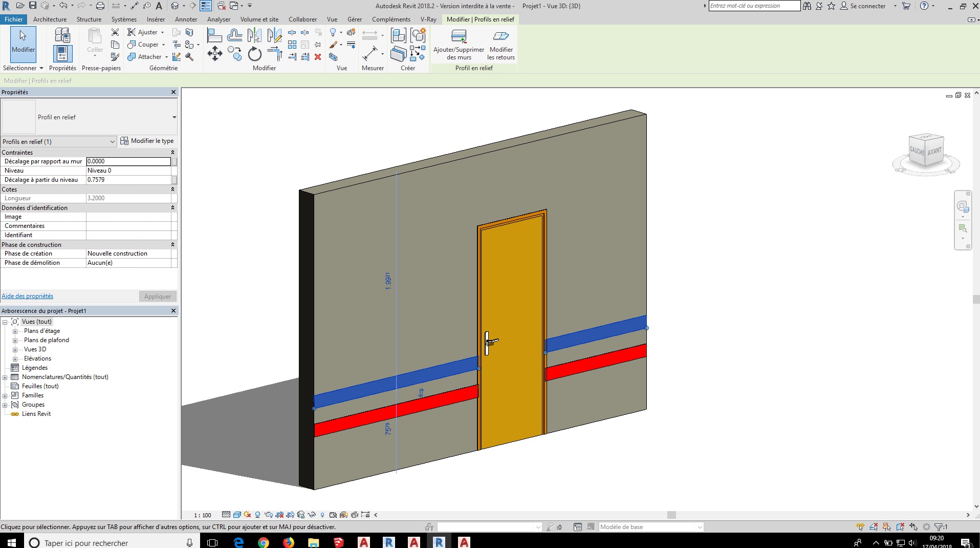This screenshot has height=548, width=980.
Task: Open the Profil en relief type selector
Action: coord(174,117)
